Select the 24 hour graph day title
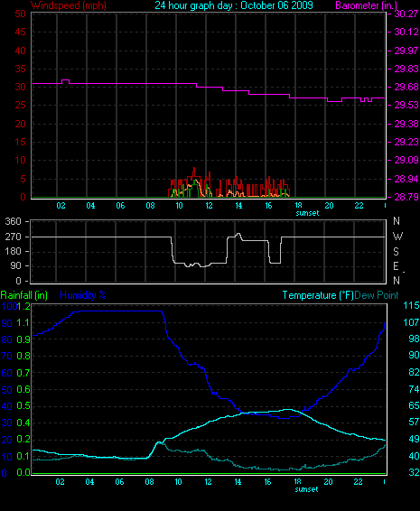Viewport: 420px width, 511px height. [234, 5]
